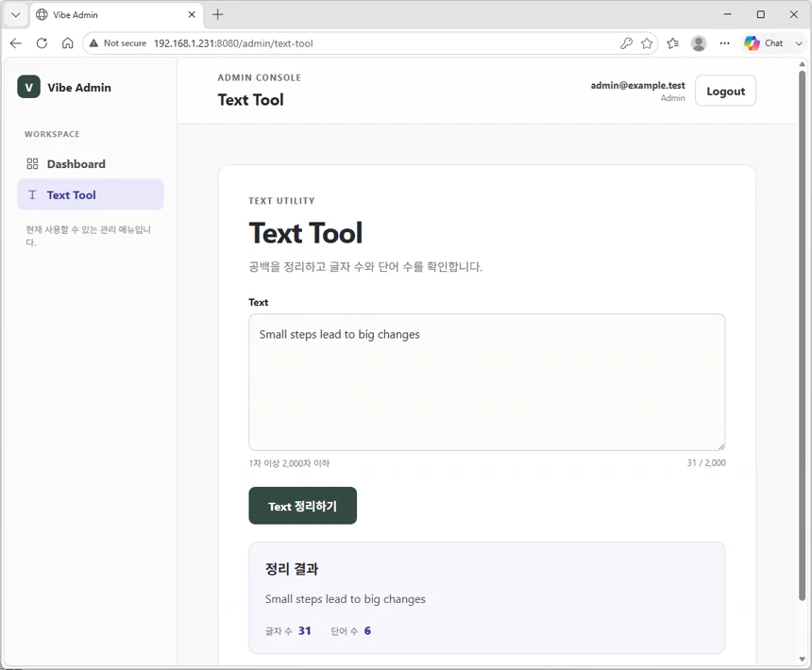Click the ADMIN CONSOLE label
Viewport: 812px width, 670px height.
[260, 77]
